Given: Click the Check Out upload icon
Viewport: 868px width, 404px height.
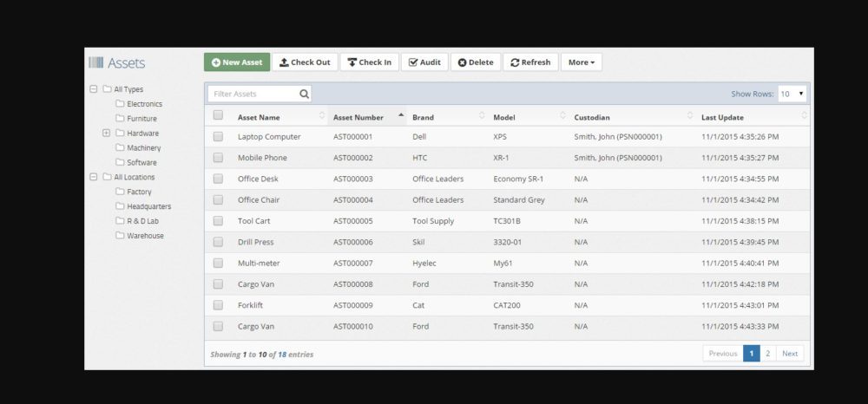Looking at the screenshot, I should click(284, 62).
